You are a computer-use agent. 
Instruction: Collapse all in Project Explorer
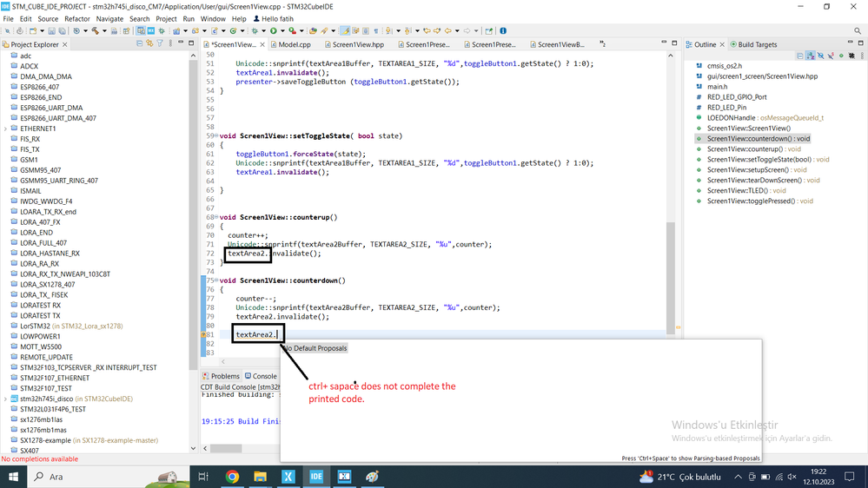[140, 43]
